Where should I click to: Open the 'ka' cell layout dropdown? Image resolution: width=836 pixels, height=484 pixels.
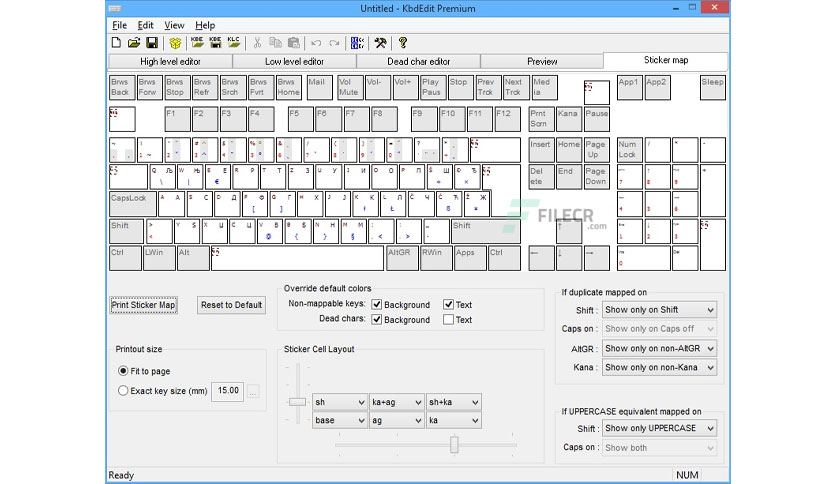tap(454, 420)
